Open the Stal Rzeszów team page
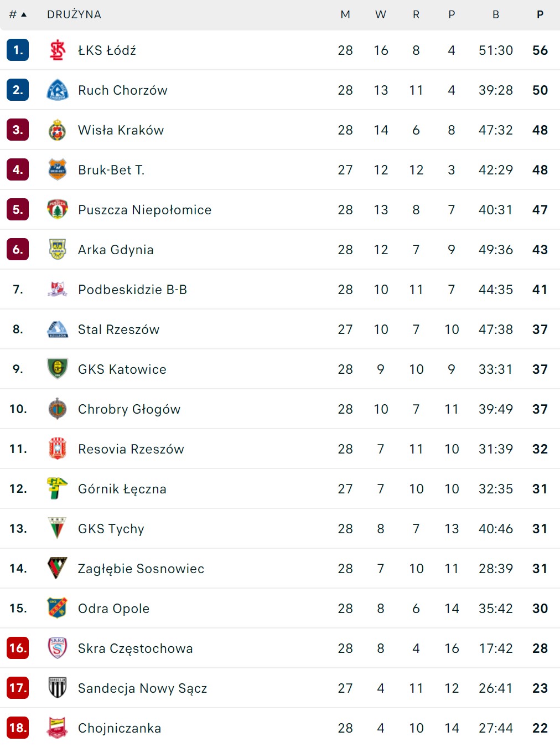The image size is (560, 747). point(118,329)
